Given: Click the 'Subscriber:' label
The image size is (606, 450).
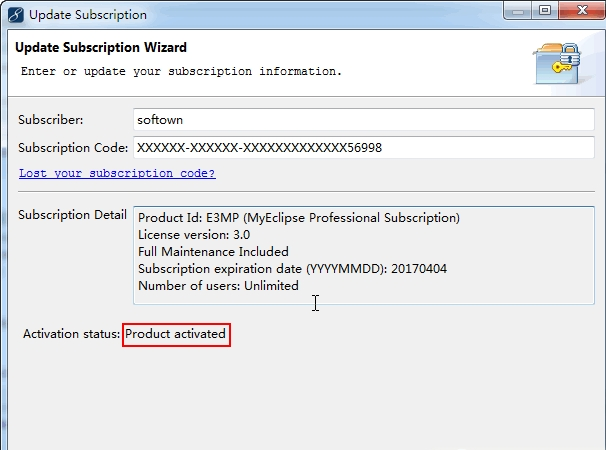Looking at the screenshot, I should (x=51, y=120).
